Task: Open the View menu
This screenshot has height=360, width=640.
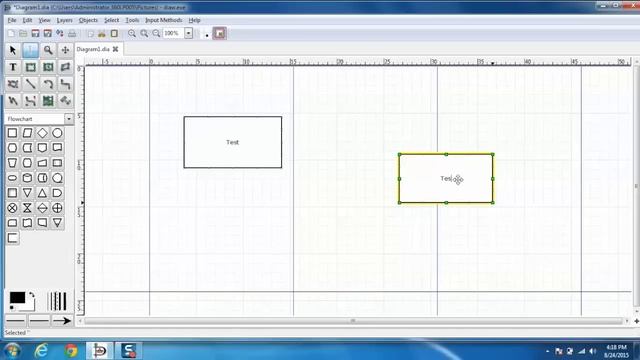Action: 44,20
